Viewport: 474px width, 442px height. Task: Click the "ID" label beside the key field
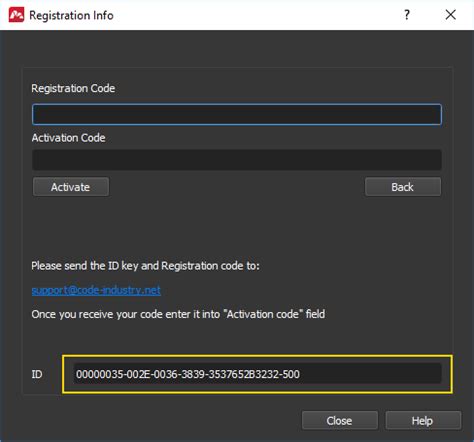(37, 374)
